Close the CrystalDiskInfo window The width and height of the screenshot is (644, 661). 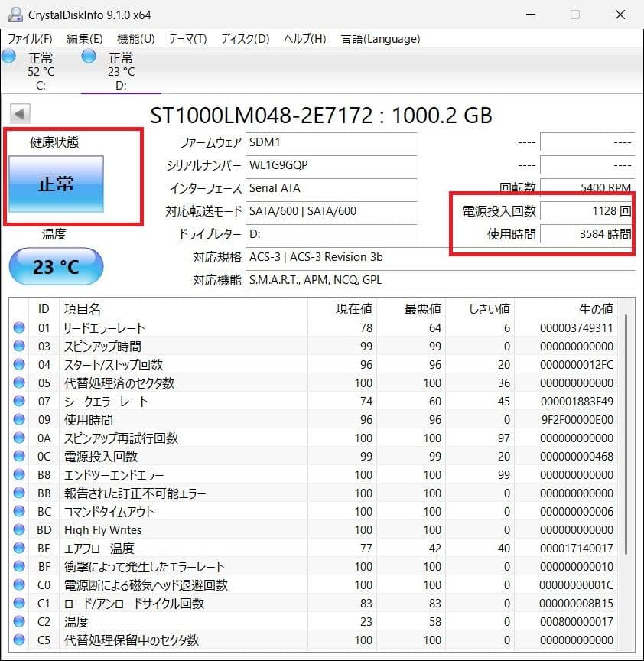point(620,15)
